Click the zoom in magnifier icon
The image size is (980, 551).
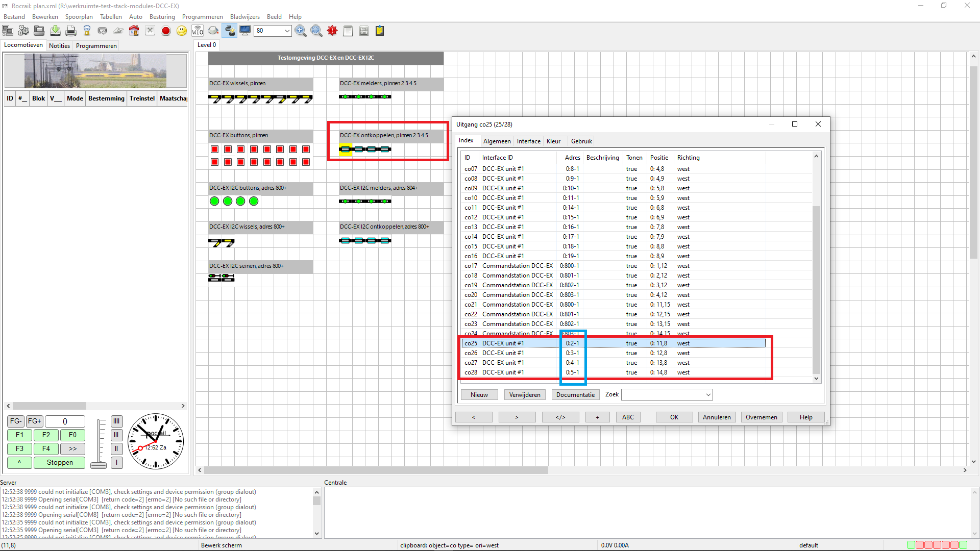tap(301, 31)
